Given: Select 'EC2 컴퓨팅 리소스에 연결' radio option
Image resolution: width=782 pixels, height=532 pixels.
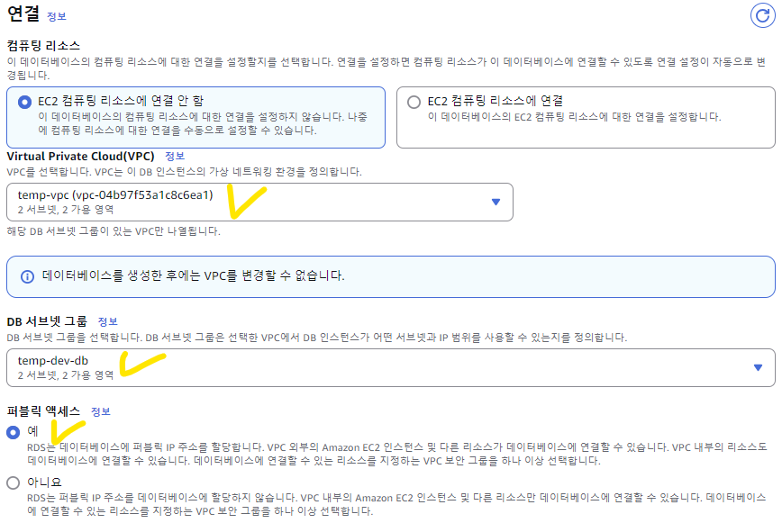Looking at the screenshot, I should [414, 102].
